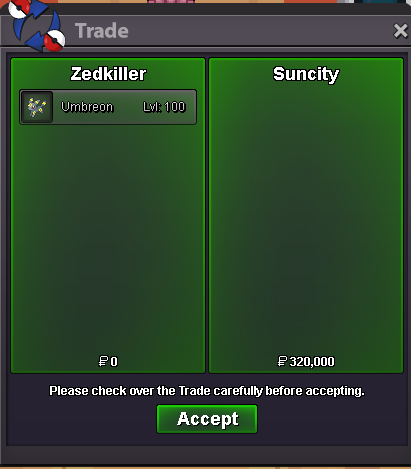This screenshot has width=411, height=469.
Task: Click the Umbreon name text
Action: (x=87, y=107)
